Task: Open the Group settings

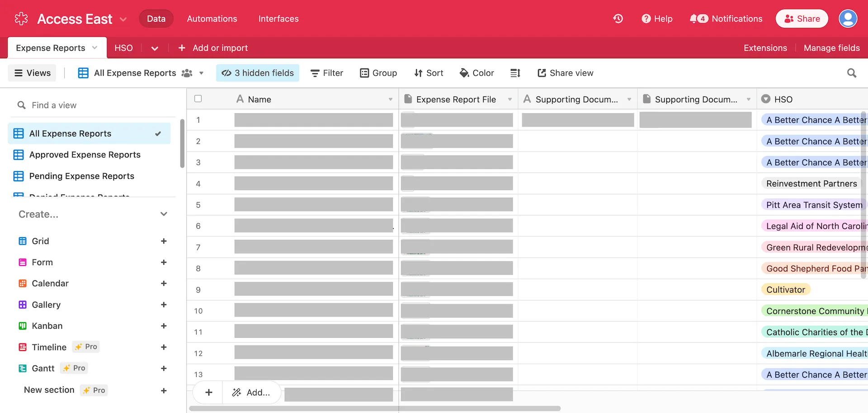Action: pyautogui.click(x=378, y=72)
